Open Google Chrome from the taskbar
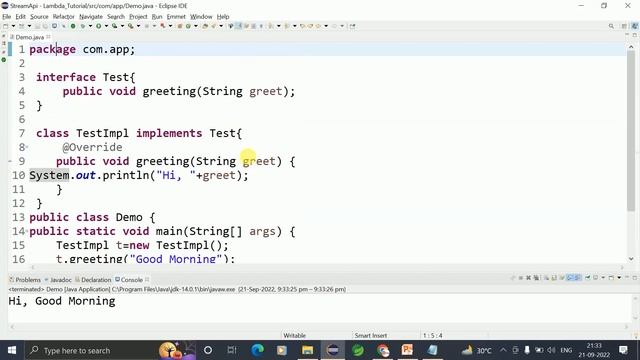 point(383,350)
